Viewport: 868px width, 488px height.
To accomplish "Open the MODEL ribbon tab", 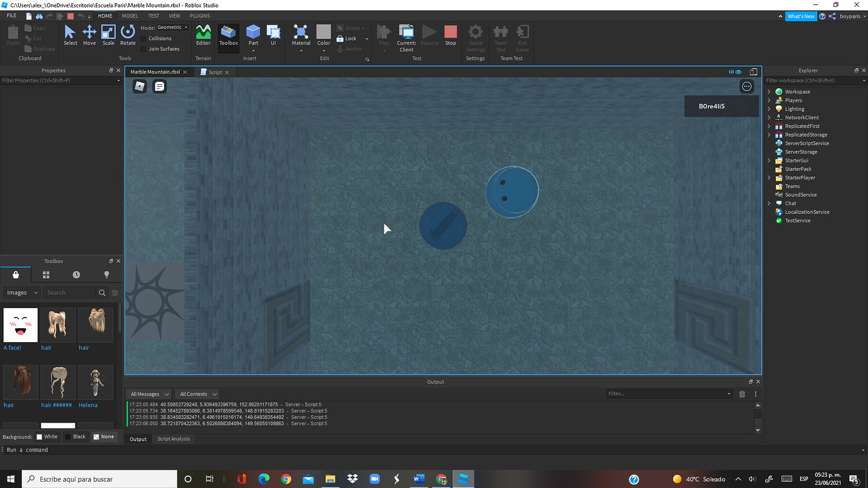I will click(130, 16).
